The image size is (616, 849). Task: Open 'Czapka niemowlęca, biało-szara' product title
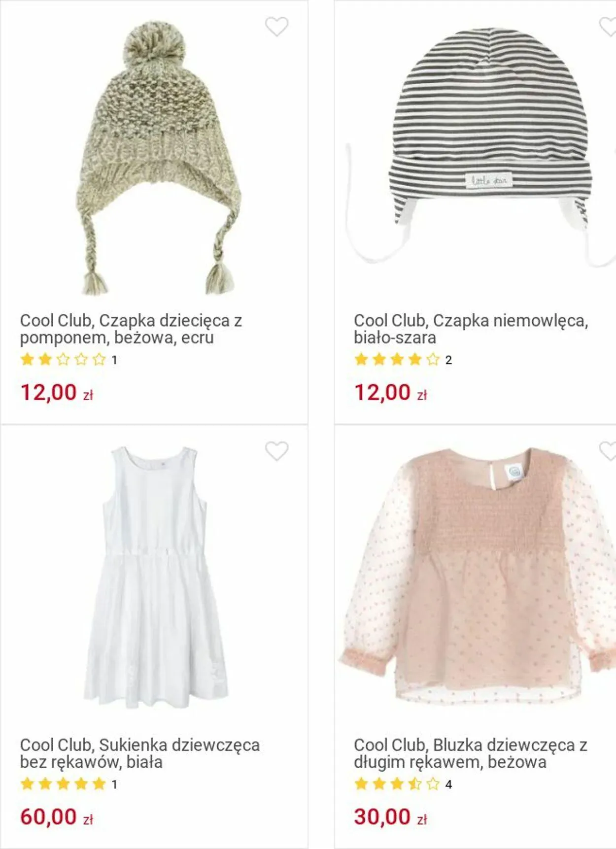471,329
